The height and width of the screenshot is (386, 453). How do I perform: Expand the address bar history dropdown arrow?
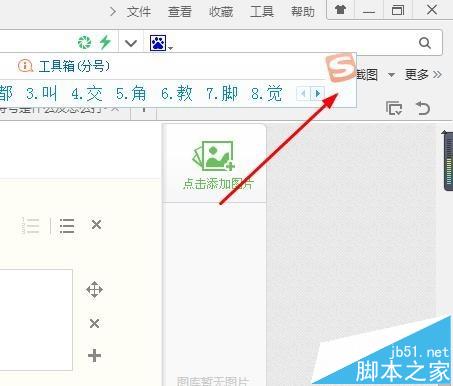pos(131,43)
